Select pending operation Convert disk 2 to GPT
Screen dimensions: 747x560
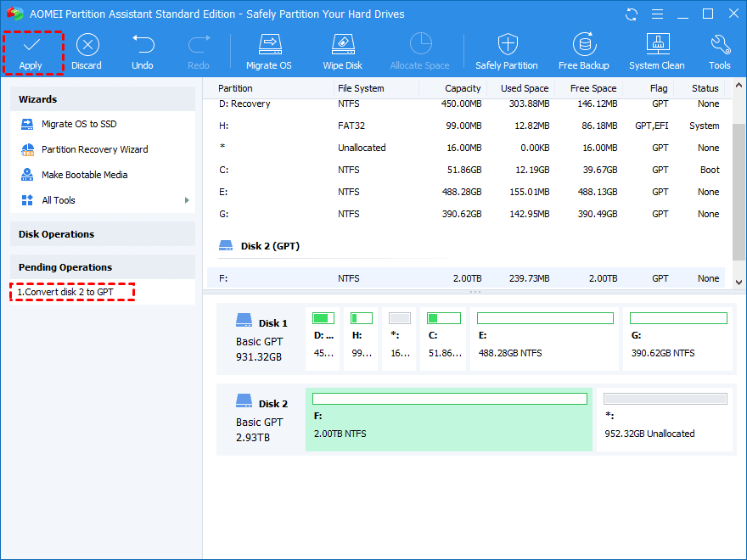pos(65,293)
